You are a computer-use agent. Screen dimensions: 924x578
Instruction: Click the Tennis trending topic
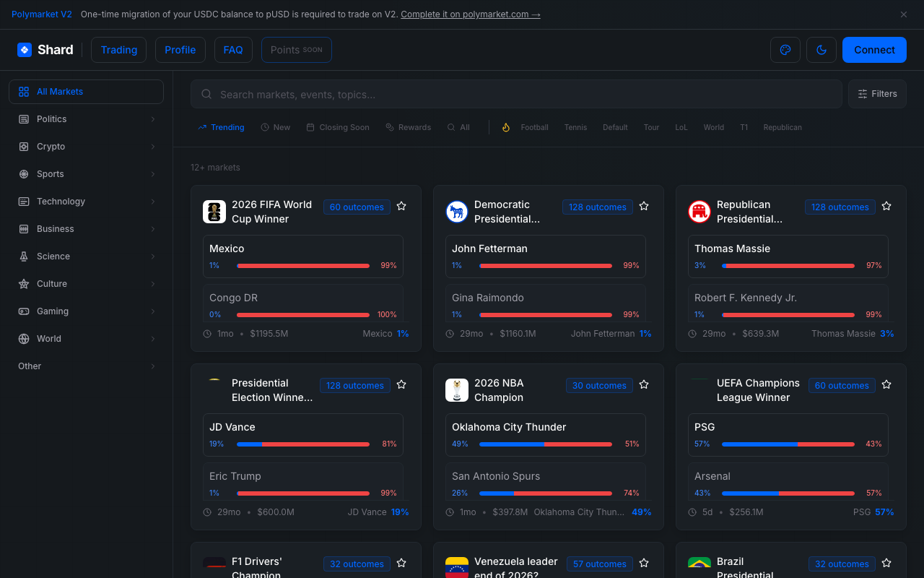click(x=575, y=127)
